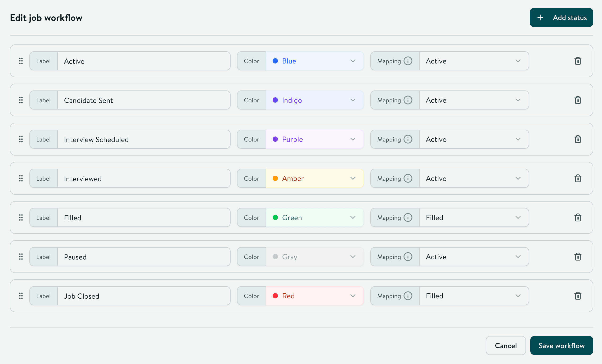
Task: Open the Color dropdown for "Active"
Action: 353,61
